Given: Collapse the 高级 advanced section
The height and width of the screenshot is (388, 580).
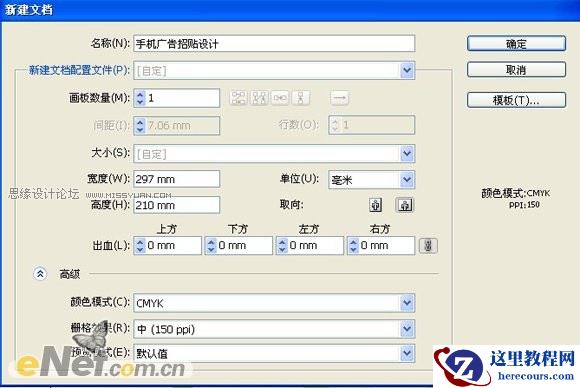Looking at the screenshot, I should tap(40, 274).
